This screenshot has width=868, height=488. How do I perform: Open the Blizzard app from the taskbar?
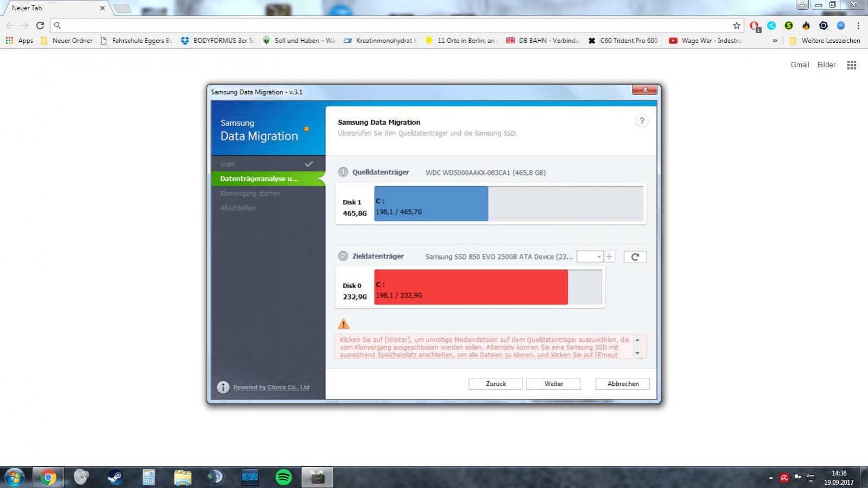coord(250,477)
